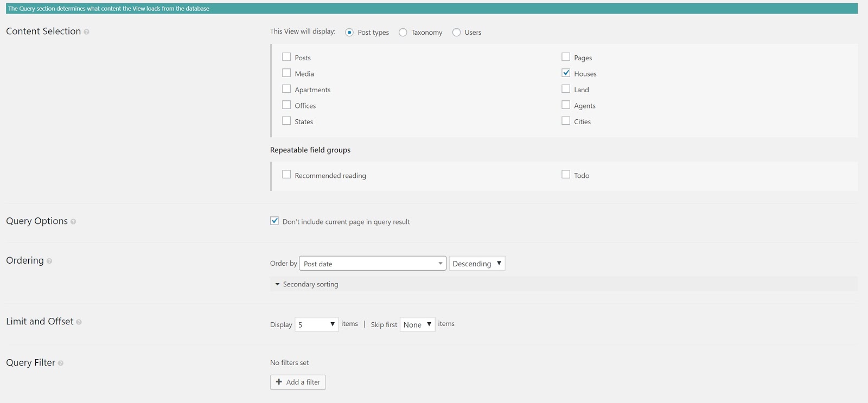Enable the Apartments checkbox
The image size is (868, 403).
point(286,89)
